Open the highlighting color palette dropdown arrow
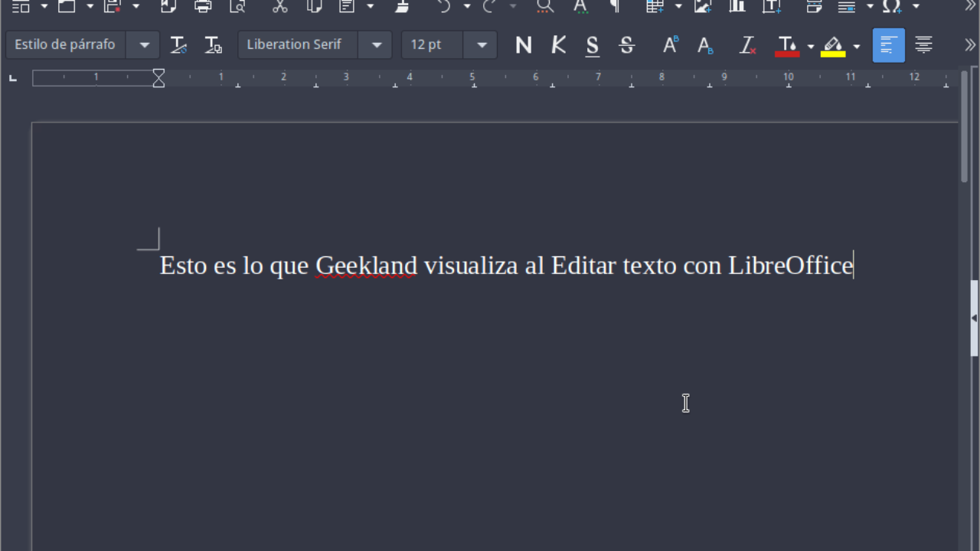This screenshot has height=551, width=980. click(x=856, y=46)
